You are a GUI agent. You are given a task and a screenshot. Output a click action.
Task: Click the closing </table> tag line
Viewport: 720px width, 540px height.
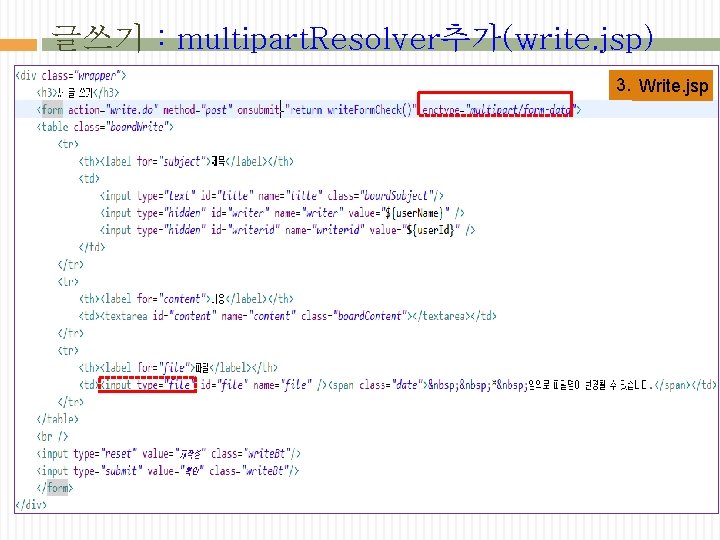[x=57, y=419]
